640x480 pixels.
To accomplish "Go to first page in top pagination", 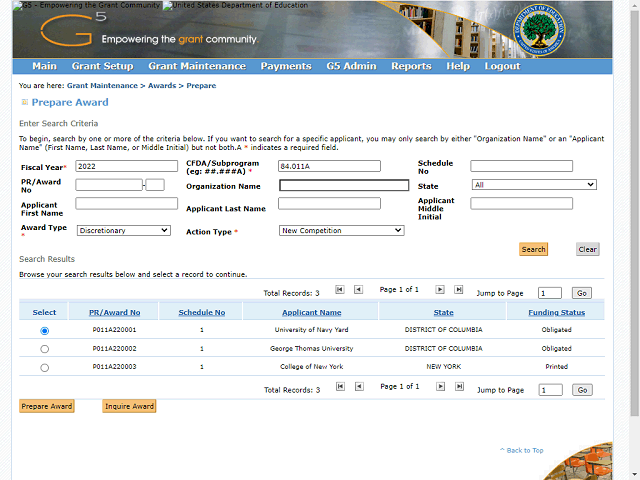I will point(340,289).
